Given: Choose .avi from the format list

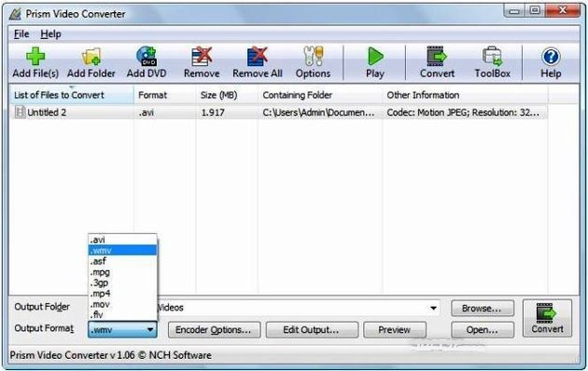Looking at the screenshot, I should pos(122,240).
